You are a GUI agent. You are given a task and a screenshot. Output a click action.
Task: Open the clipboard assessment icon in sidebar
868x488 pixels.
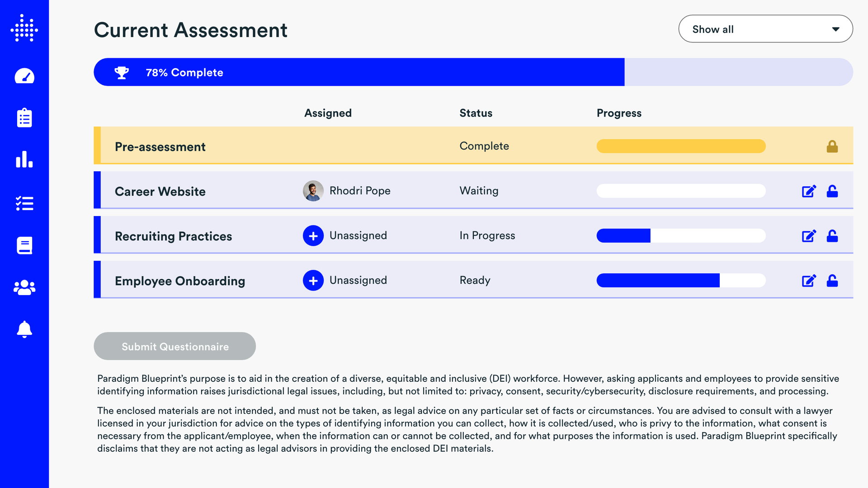click(x=24, y=118)
